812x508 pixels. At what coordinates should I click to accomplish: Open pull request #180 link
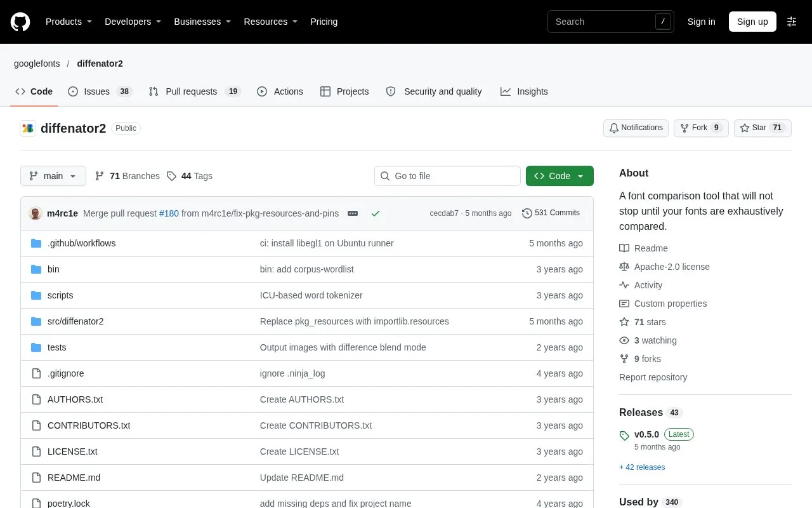(169, 213)
